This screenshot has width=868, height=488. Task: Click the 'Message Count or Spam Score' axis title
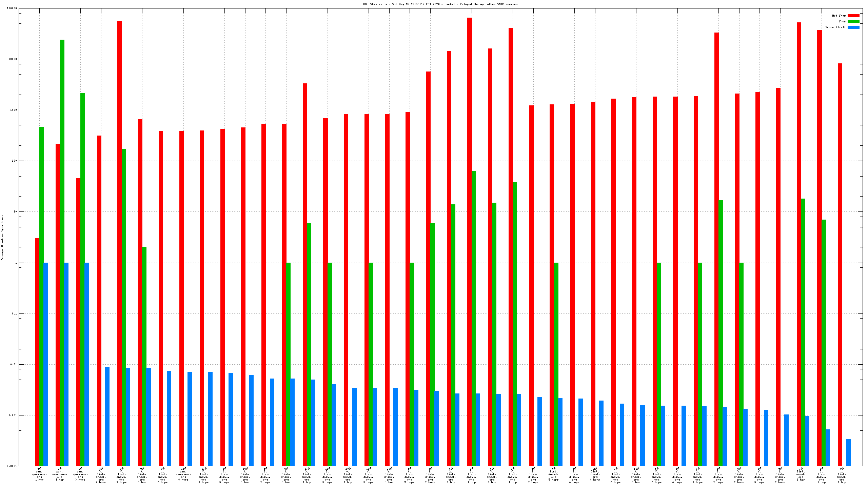tap(2, 237)
